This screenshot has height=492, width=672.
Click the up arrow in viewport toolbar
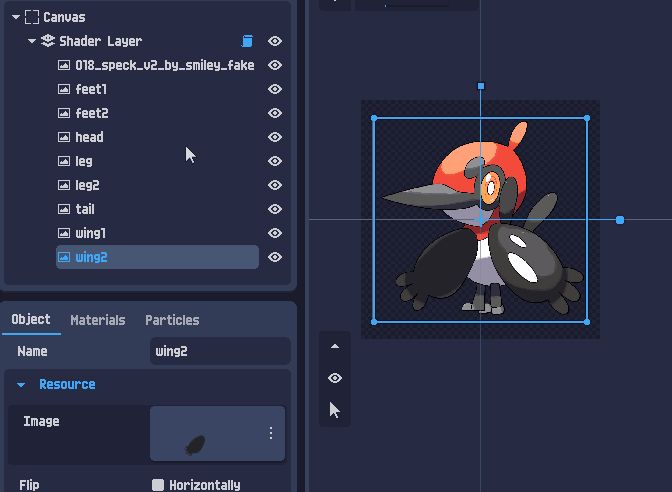pyautogui.click(x=335, y=346)
